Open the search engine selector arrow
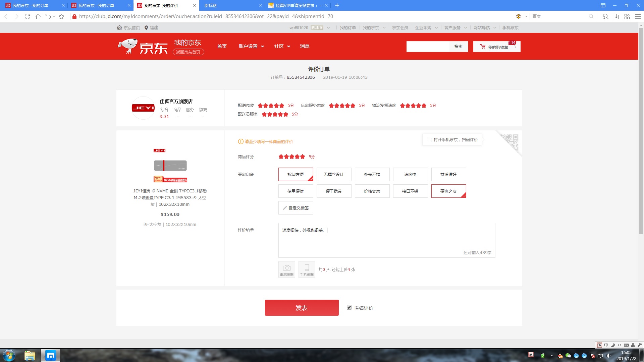This screenshot has height=362, width=644. point(526,16)
